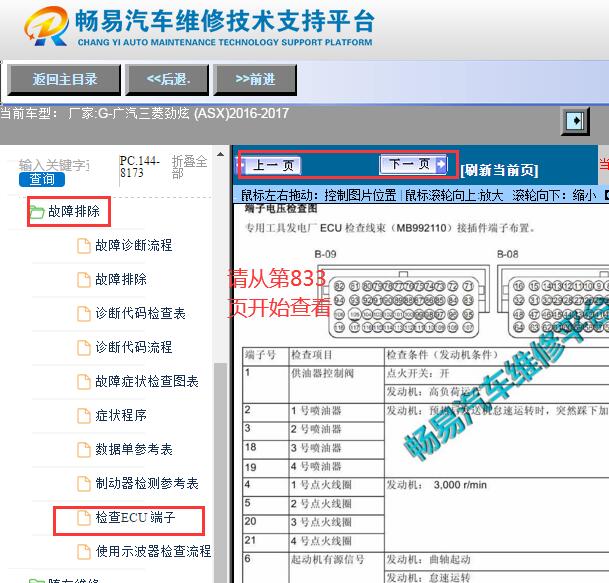
Task: Collapse all via 折叠全部
Action: (189, 167)
